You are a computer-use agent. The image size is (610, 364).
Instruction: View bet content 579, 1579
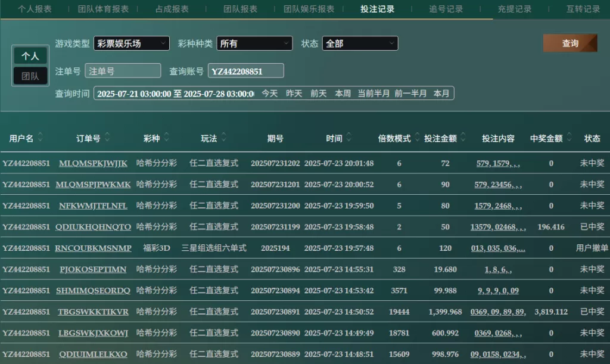pyautogui.click(x=498, y=163)
